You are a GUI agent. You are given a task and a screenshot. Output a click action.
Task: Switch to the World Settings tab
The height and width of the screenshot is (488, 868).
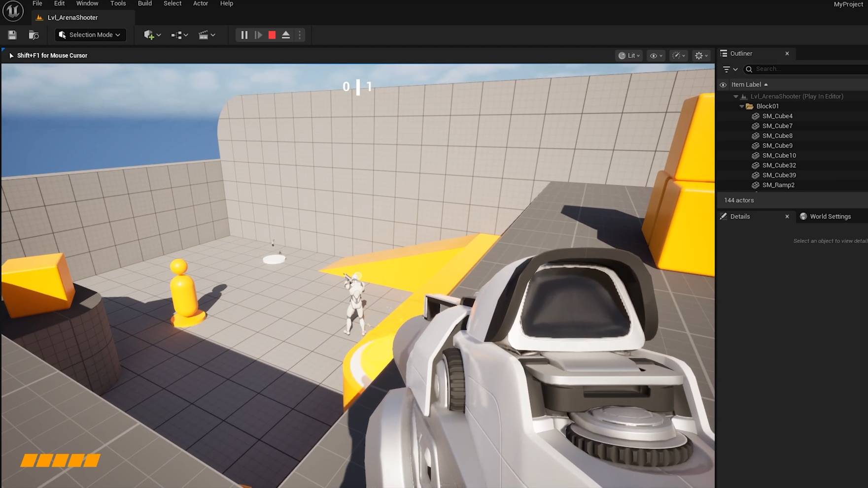pyautogui.click(x=830, y=216)
